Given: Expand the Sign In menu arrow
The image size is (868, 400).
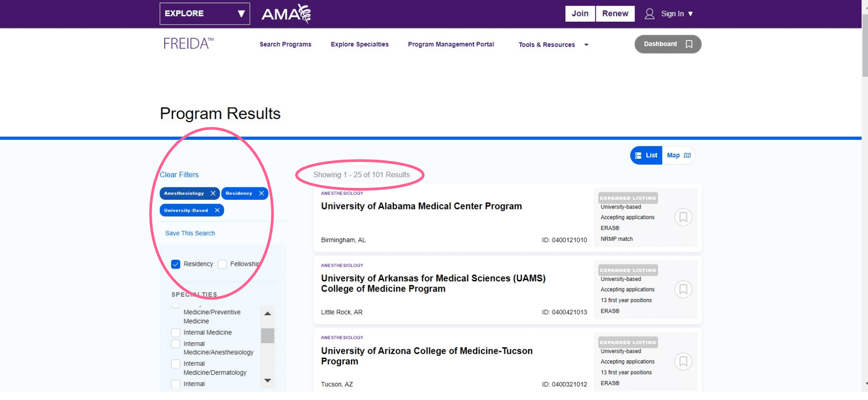Looking at the screenshot, I should point(690,14).
